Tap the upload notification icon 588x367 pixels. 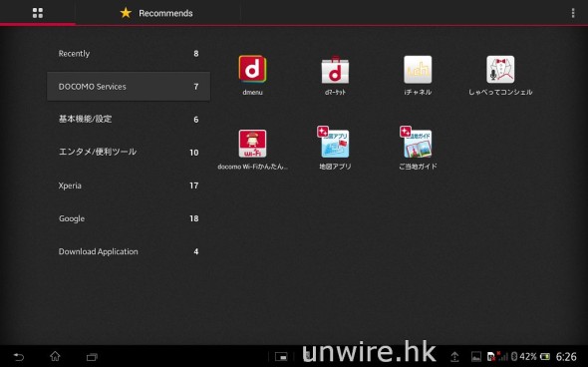click(454, 356)
